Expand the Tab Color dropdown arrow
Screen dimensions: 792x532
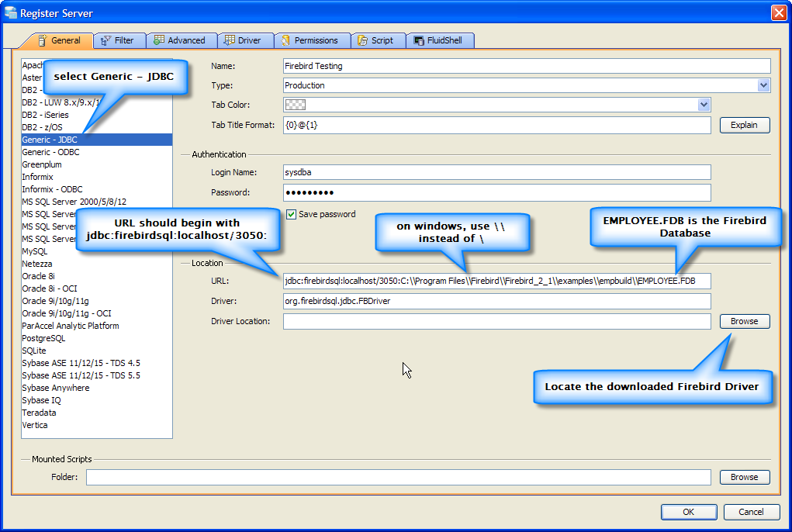(x=704, y=105)
